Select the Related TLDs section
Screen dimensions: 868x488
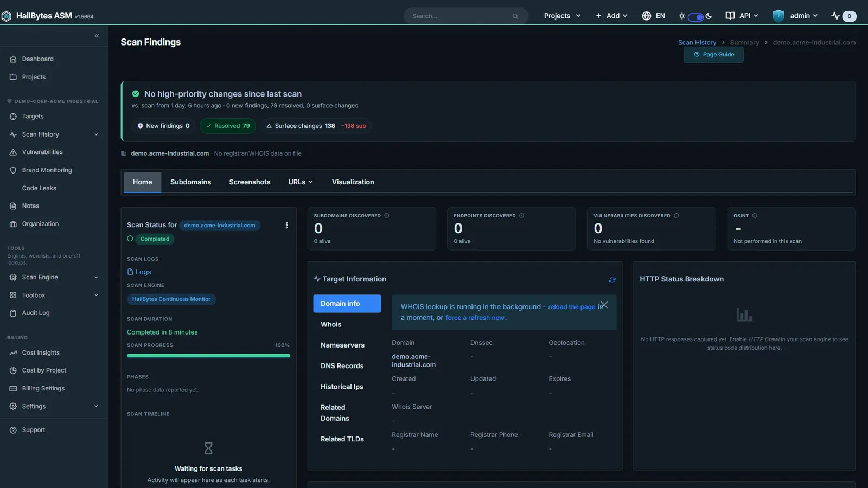(x=347, y=439)
